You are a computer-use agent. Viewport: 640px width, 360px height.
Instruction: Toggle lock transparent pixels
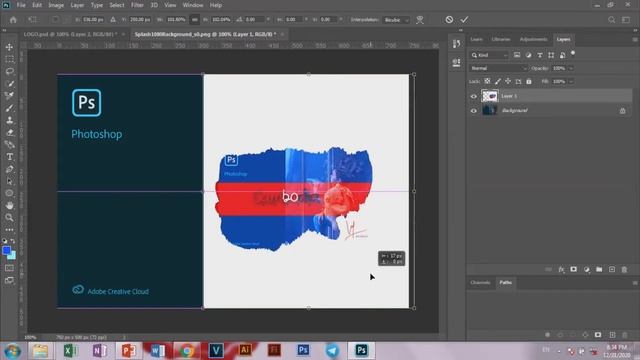(x=487, y=81)
